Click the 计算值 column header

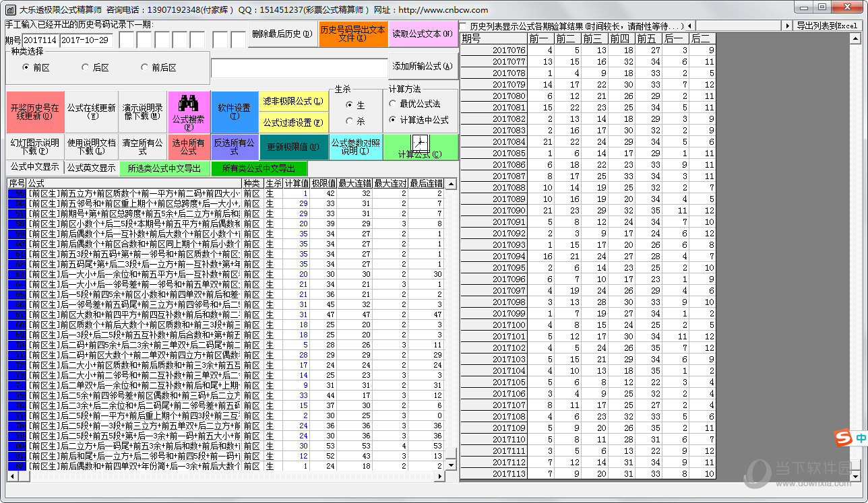tap(297, 183)
